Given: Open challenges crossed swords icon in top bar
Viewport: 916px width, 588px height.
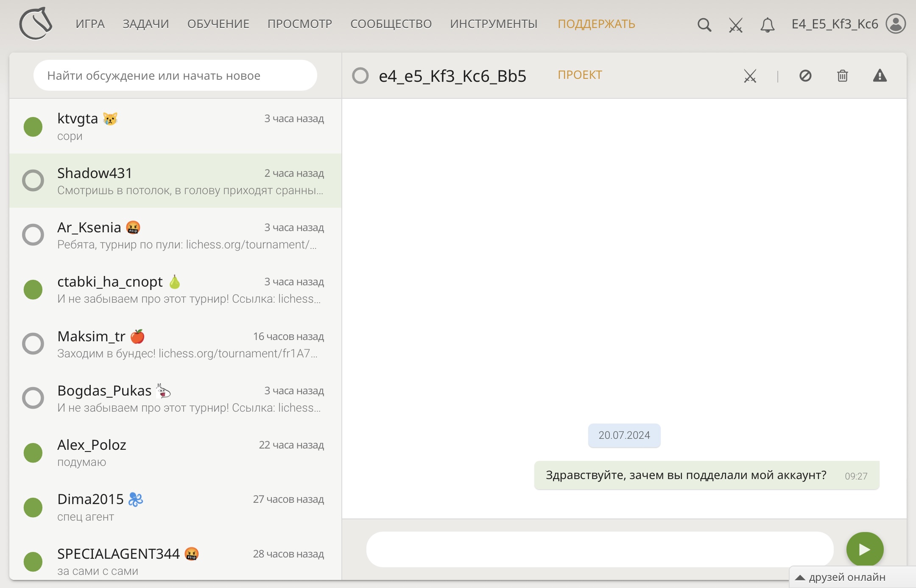Looking at the screenshot, I should (x=736, y=25).
